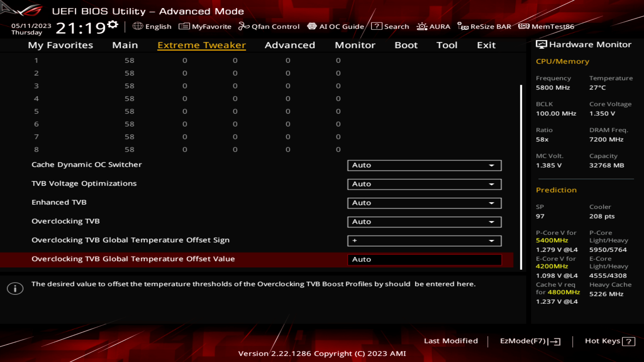Expand Overclocking TVB dropdown menu
The image size is (644, 362).
(x=492, y=222)
